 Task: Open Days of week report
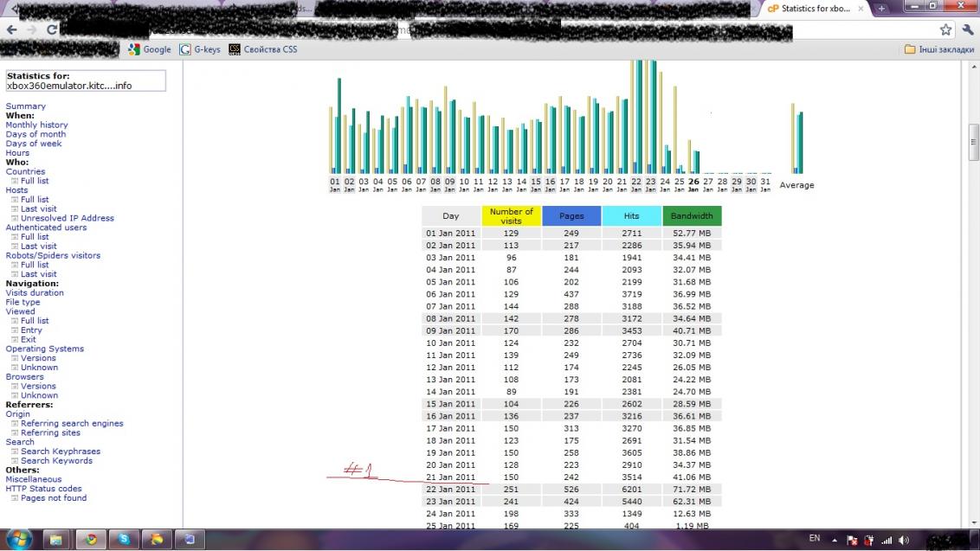[x=34, y=144]
